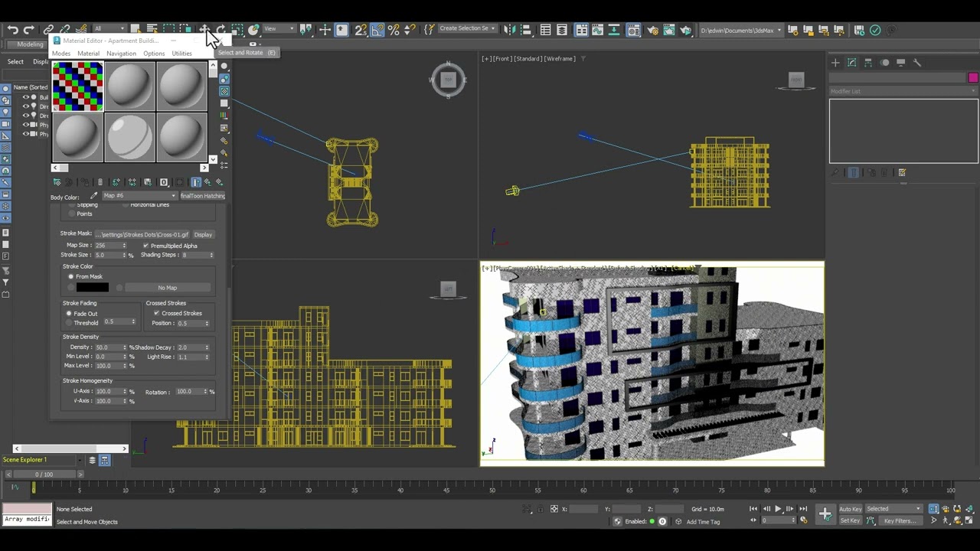Click the Stroke Mask file path button
This screenshot has width=980, height=551.
(142, 235)
